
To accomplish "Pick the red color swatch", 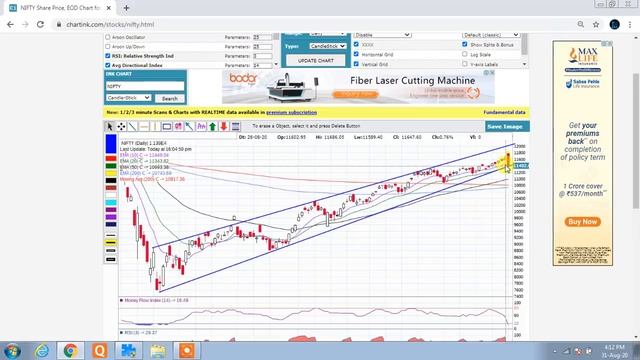I will pos(111,158).
